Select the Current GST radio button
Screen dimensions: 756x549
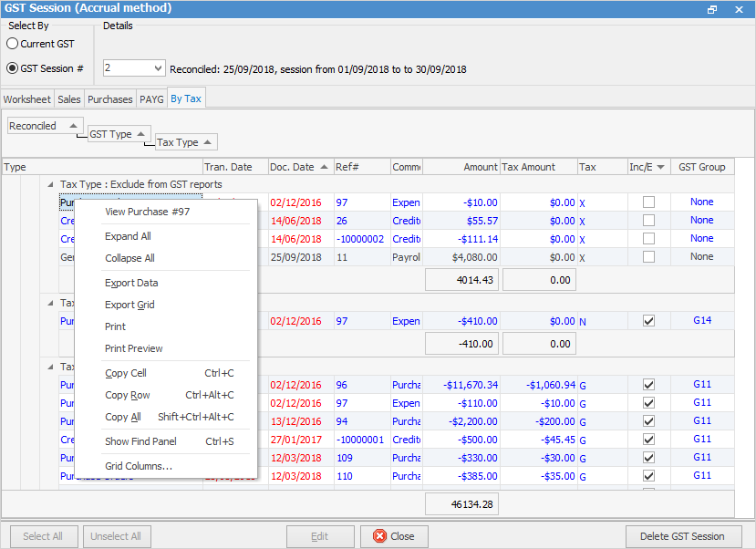click(15, 43)
